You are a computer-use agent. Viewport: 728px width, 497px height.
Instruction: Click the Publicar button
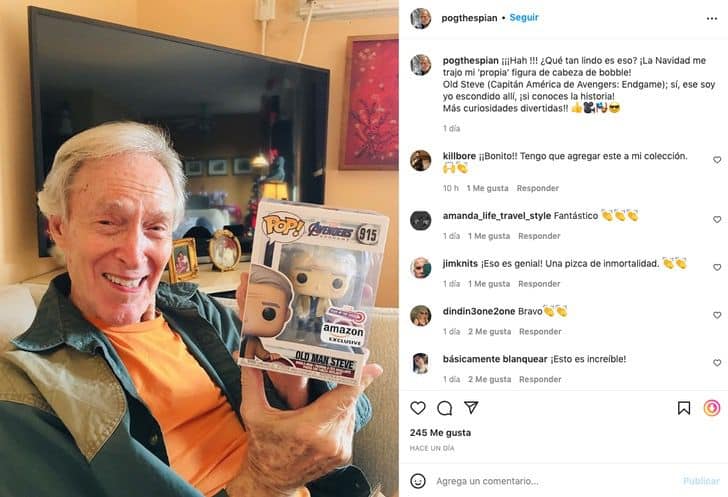coord(701,481)
